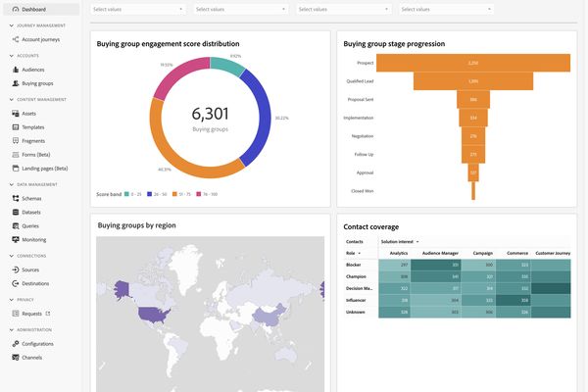Click the Monitoring icon
This screenshot has height=392, width=588.
click(16, 239)
